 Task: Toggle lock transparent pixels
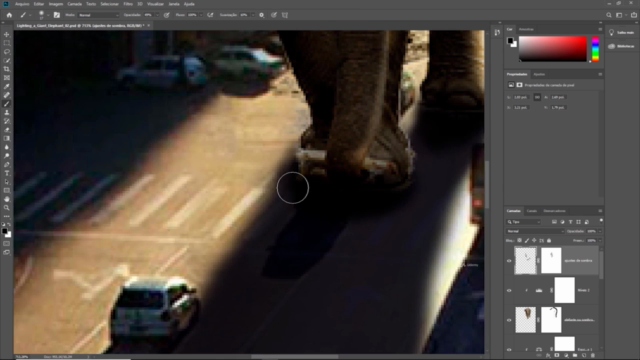519,241
